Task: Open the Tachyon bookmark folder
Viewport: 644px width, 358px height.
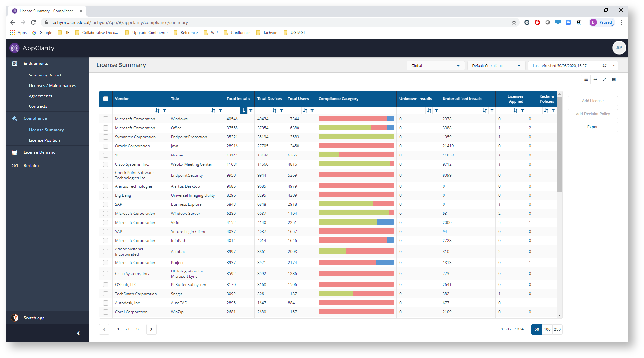Action: pyautogui.click(x=267, y=33)
